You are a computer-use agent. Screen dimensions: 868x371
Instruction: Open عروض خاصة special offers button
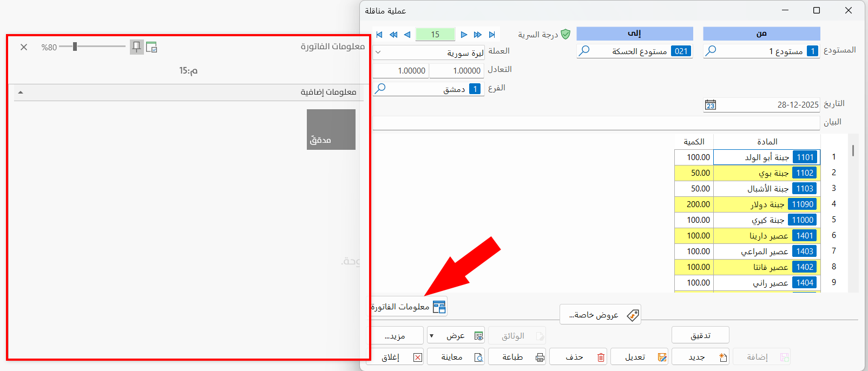(600, 315)
